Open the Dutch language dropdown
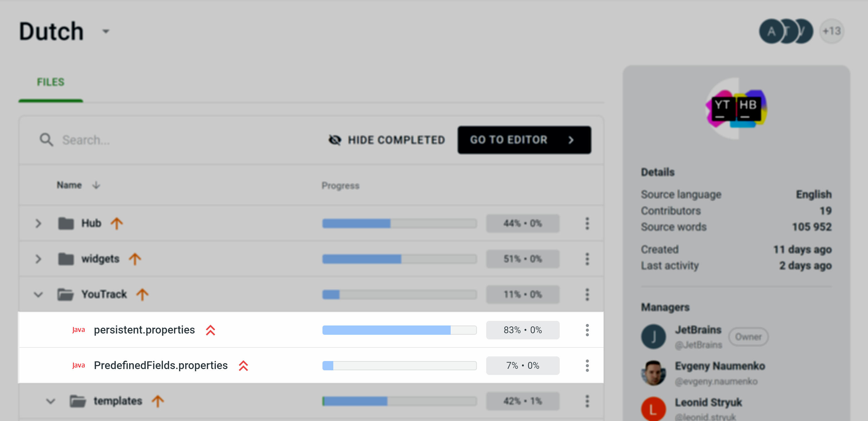Viewport: 868px width, 421px height. pos(106,31)
